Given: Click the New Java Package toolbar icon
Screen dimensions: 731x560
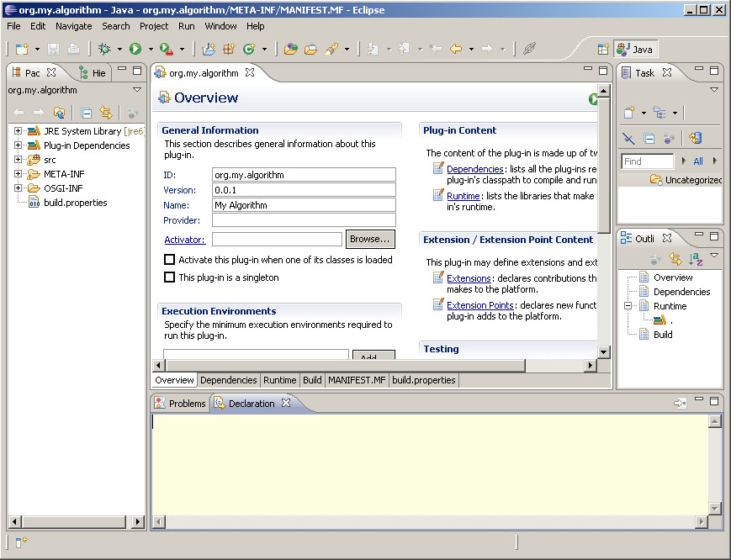Looking at the screenshot, I should (x=229, y=49).
